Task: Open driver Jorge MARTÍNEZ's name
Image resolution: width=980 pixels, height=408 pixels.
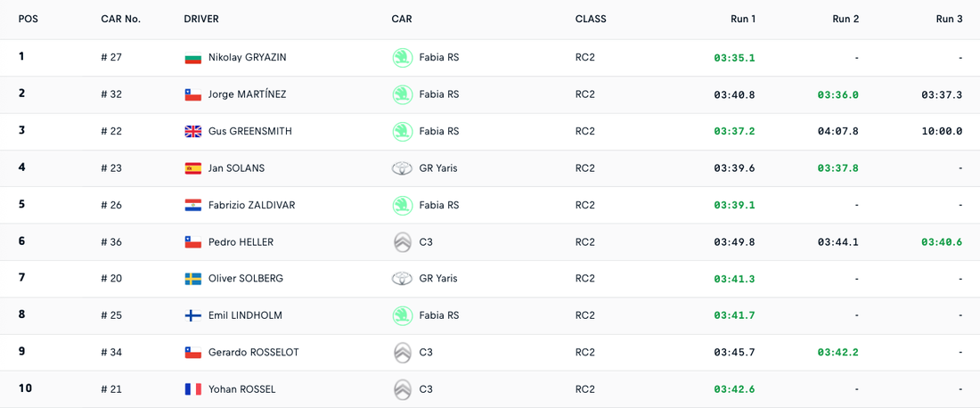Action: 247,94
